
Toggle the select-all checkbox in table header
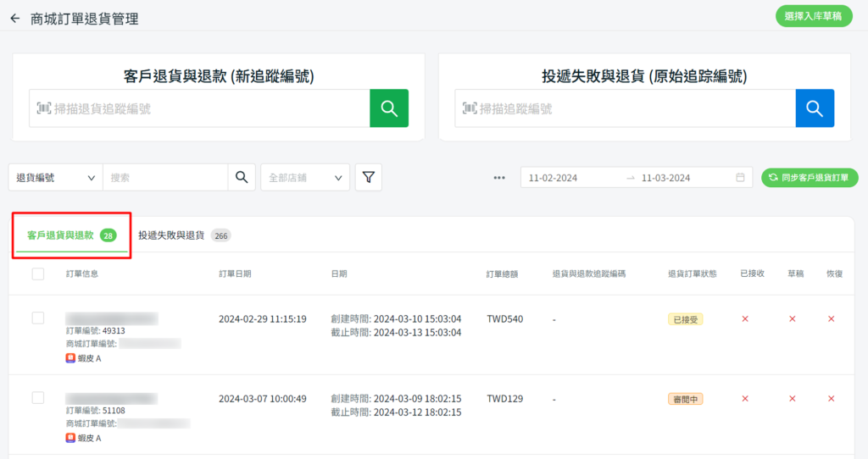pyautogui.click(x=38, y=274)
